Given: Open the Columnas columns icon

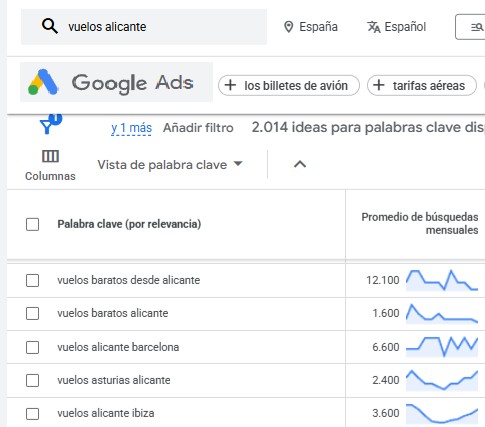Looking at the screenshot, I should coord(50,156).
